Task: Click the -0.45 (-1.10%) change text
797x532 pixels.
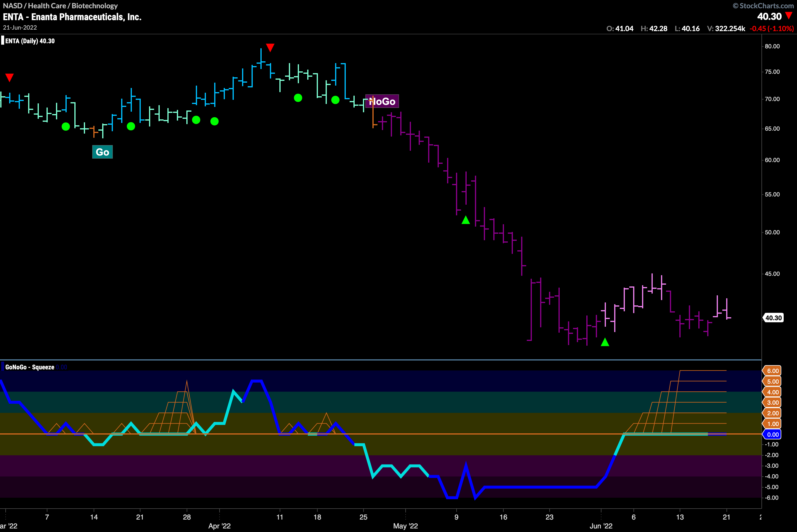Action: [x=772, y=28]
